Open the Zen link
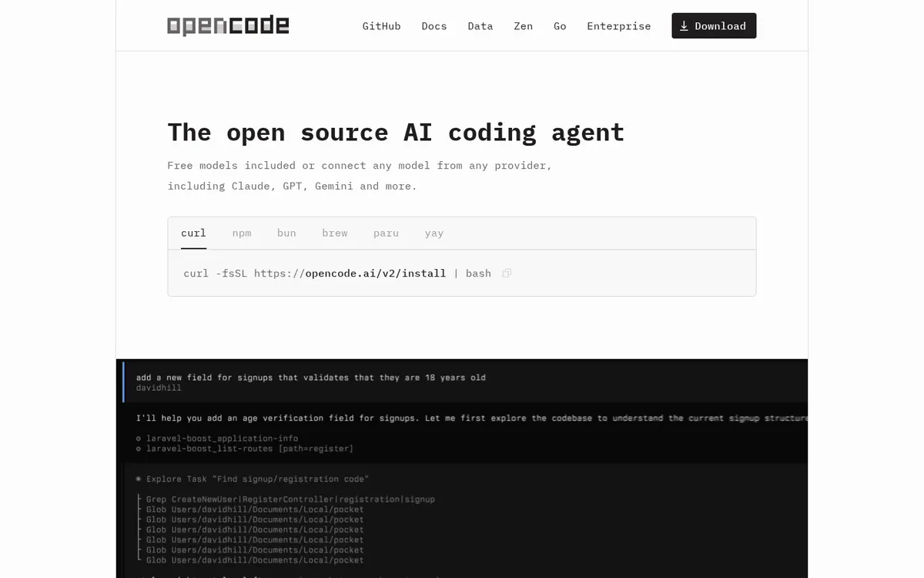The image size is (924, 578). 524,26
